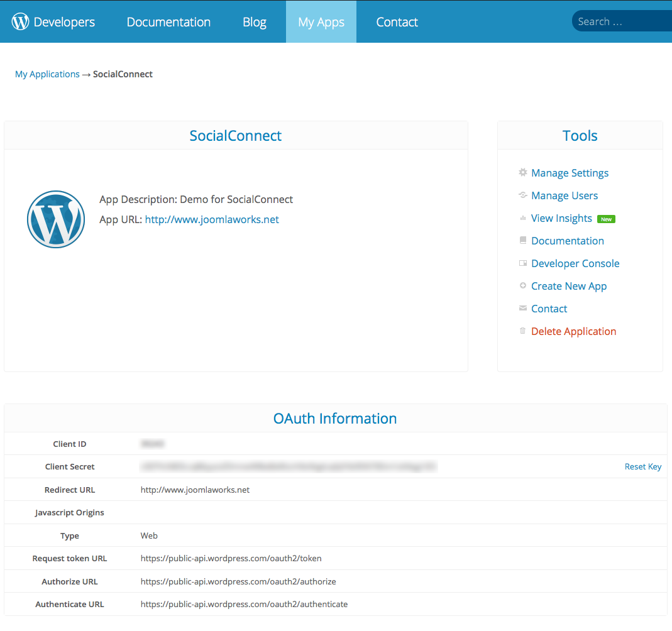This screenshot has width=672, height=631.
Task: Open View Insights link
Action: click(561, 219)
